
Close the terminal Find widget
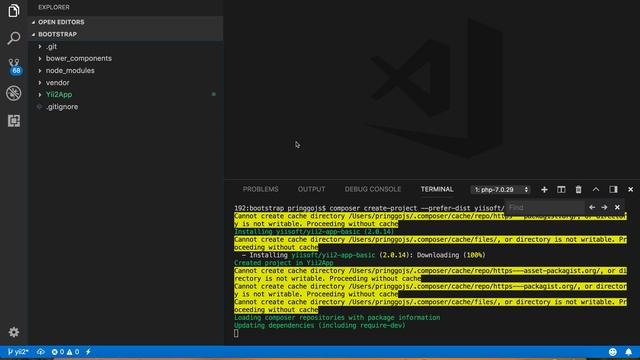pos(617,207)
